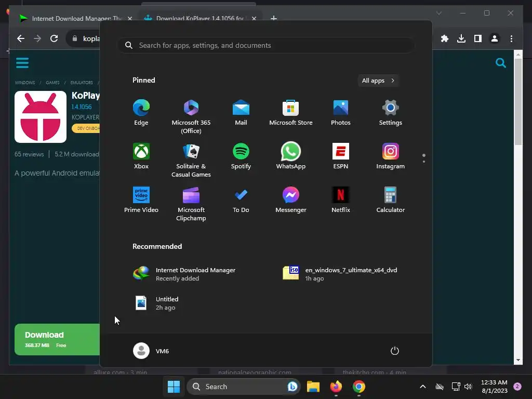
Task: Reload the page in Chrome
Action: pos(54,38)
